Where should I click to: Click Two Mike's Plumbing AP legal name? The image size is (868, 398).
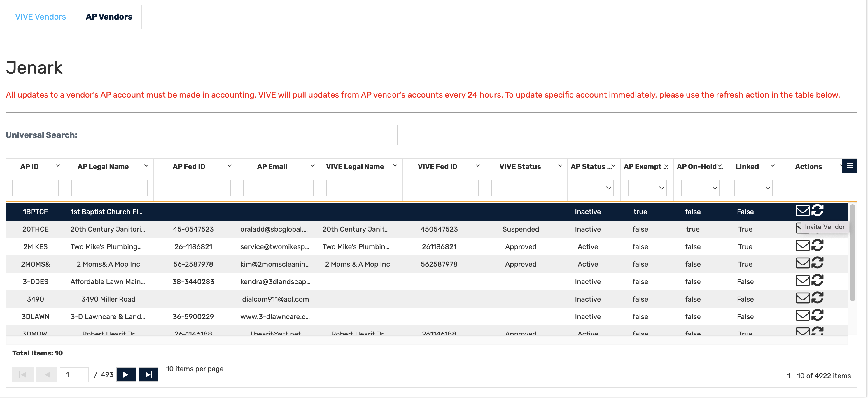[x=106, y=247]
